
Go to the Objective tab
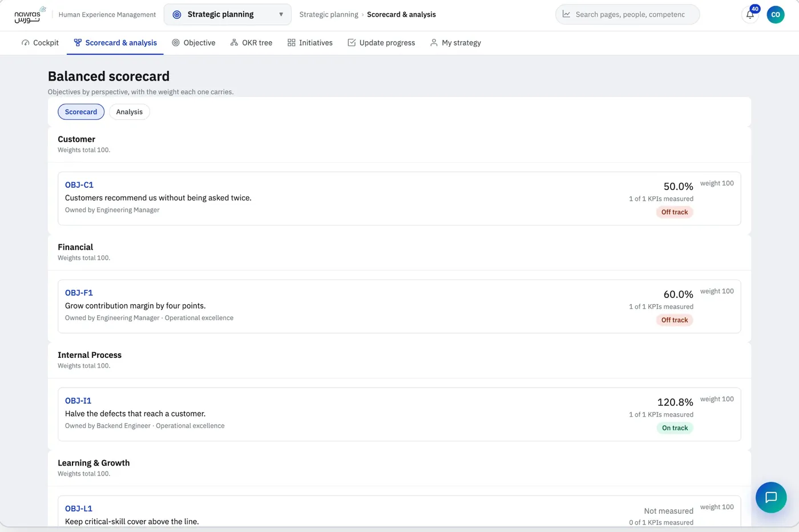[x=193, y=43]
